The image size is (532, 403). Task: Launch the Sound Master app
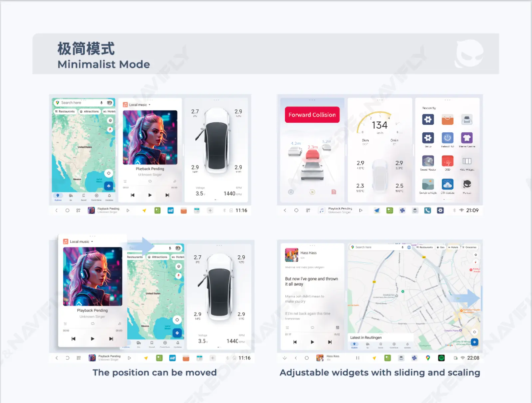coord(428,161)
